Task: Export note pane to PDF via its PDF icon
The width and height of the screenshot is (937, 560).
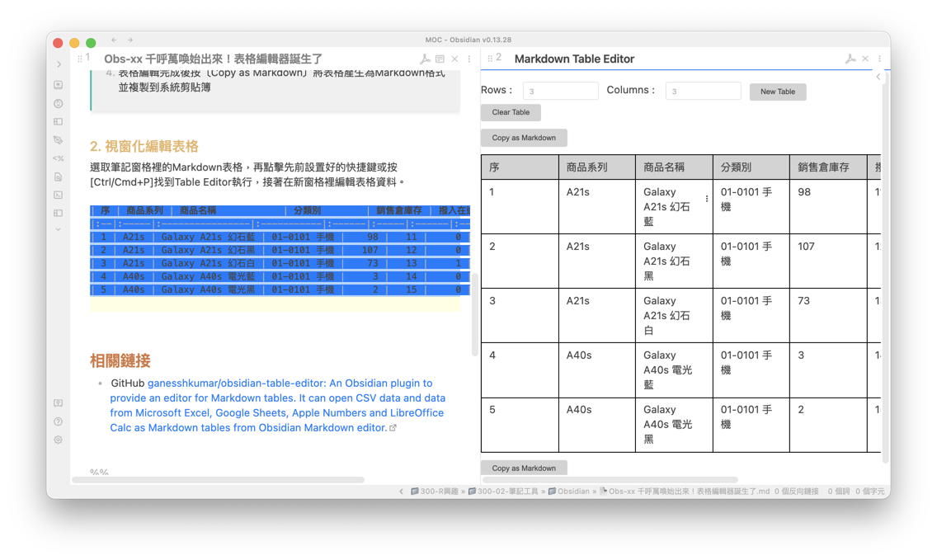Action: coord(425,59)
